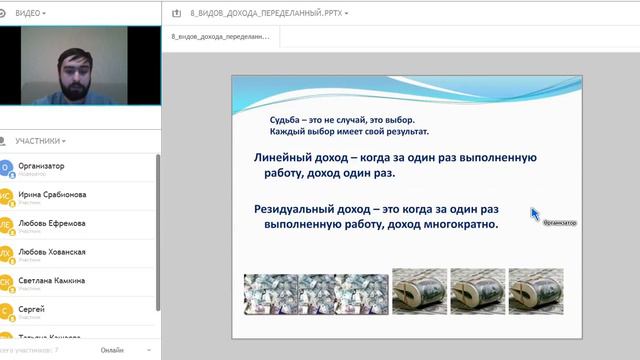This screenshot has width=640, height=360.
Task: Click Сергей's avatar icon
Action: [6, 311]
